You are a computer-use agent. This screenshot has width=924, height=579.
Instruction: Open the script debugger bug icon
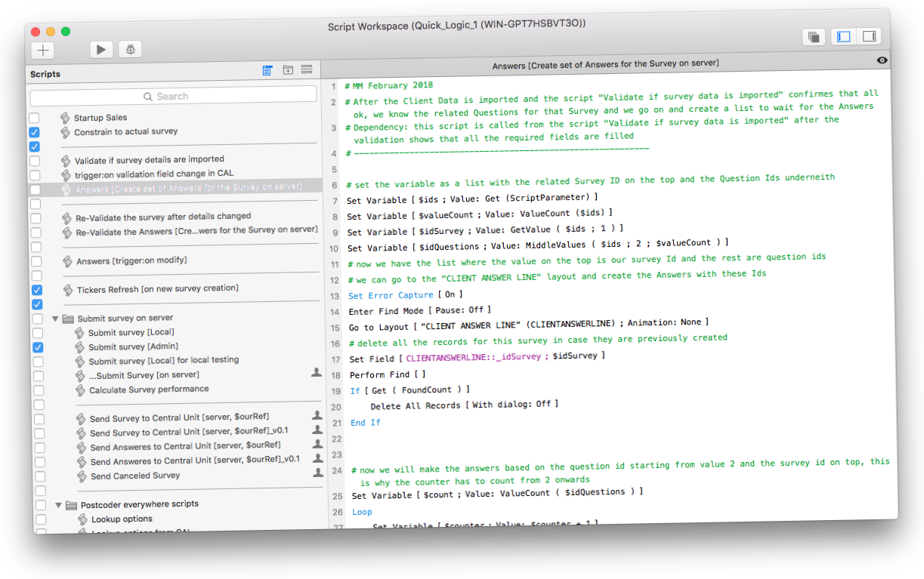(130, 49)
